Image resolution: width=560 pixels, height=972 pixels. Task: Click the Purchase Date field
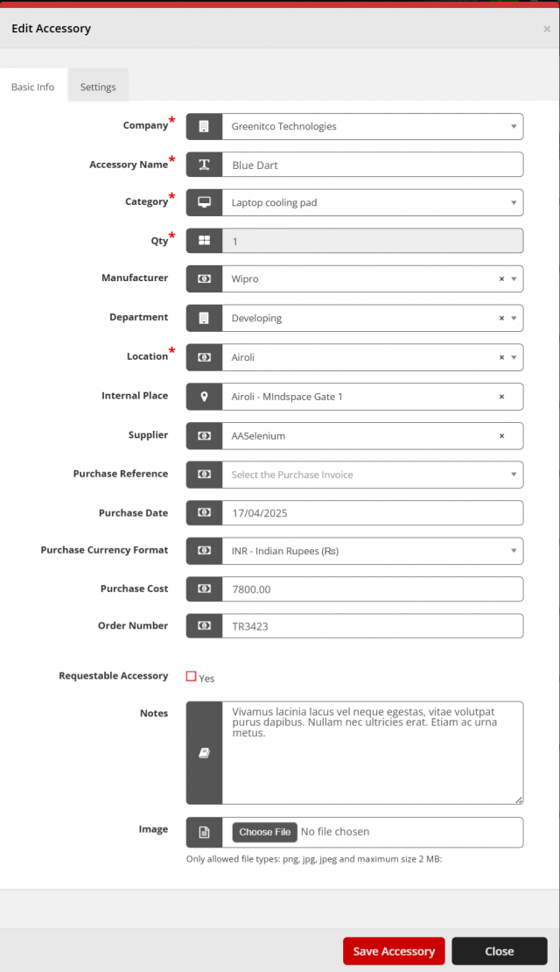click(x=372, y=512)
